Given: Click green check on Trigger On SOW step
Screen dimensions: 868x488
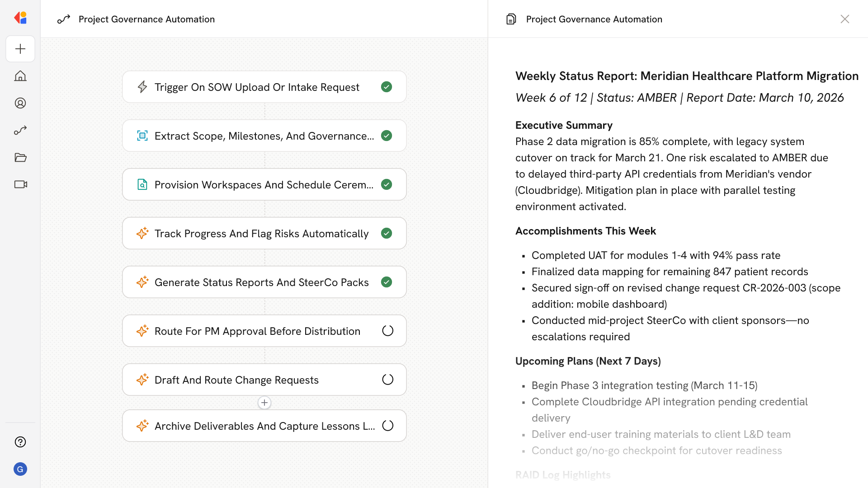Looking at the screenshot, I should click(387, 87).
